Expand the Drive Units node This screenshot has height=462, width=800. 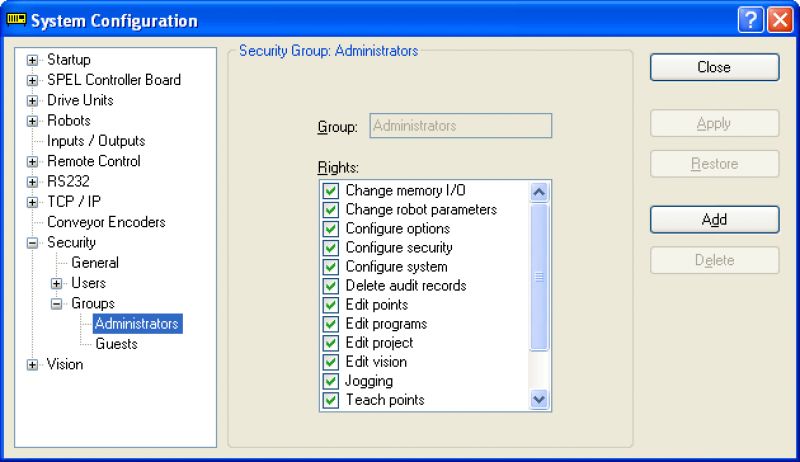pyautogui.click(x=32, y=100)
